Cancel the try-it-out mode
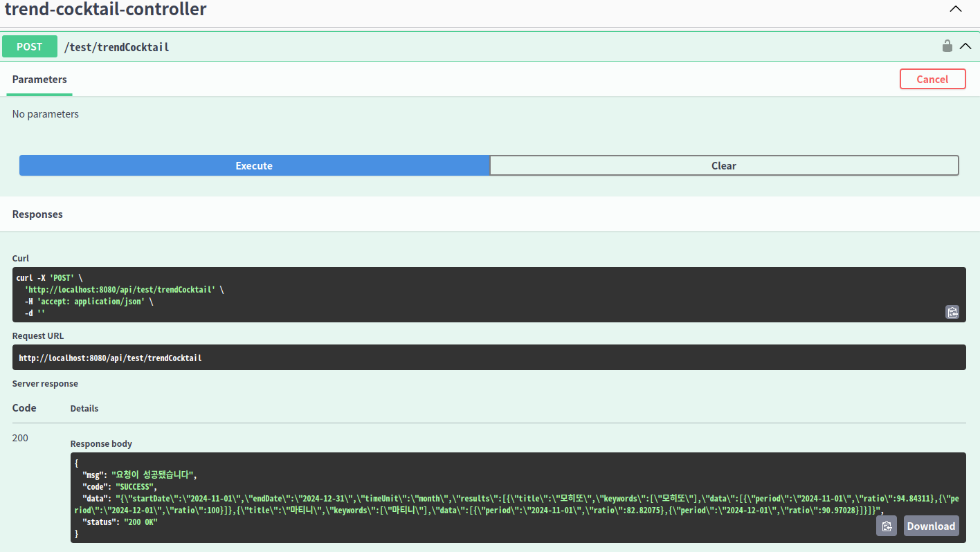 tap(932, 78)
